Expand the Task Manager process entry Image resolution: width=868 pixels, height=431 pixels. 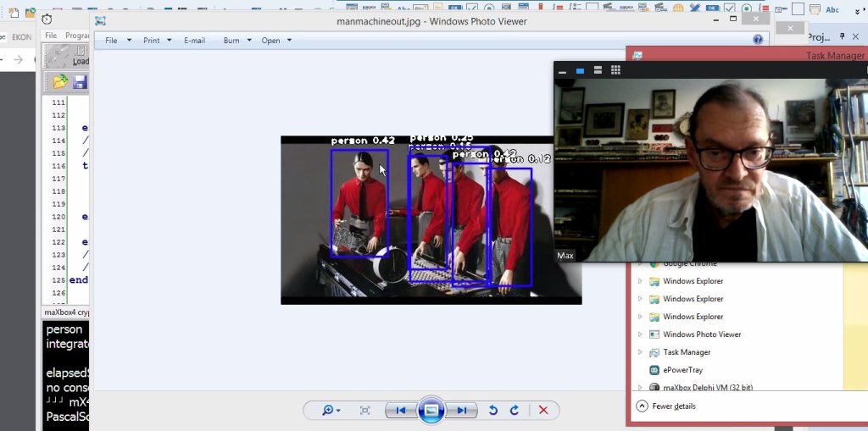click(640, 352)
